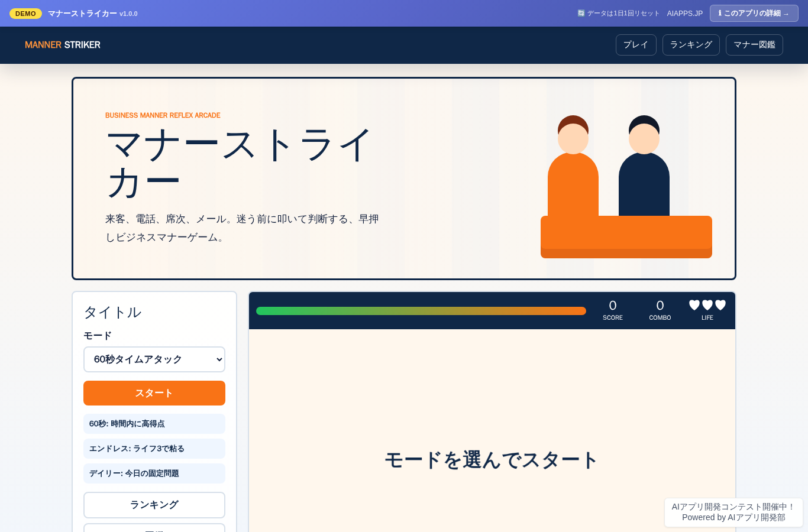The width and height of the screenshot is (808, 532).
Task: Click the COMBO counter
Action: [x=660, y=310]
